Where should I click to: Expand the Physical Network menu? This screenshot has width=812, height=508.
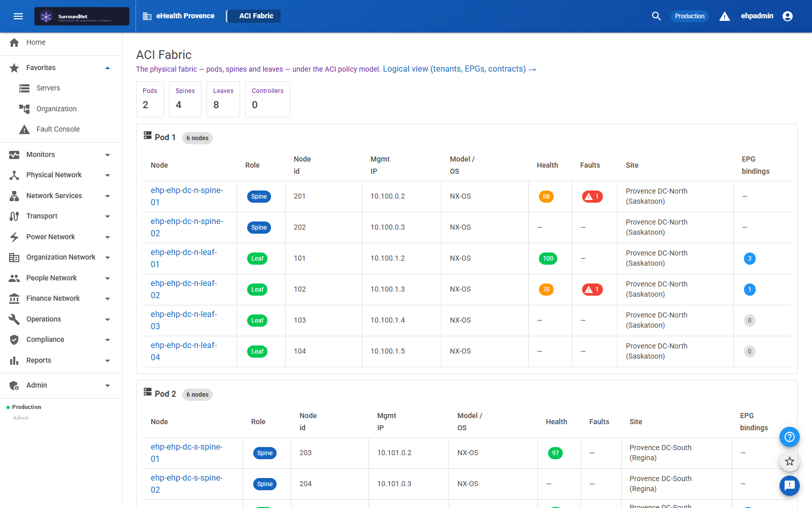tap(108, 175)
